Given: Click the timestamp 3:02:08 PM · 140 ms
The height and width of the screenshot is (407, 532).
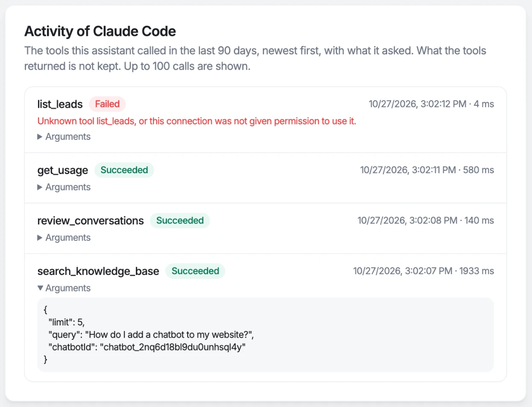Looking at the screenshot, I should (426, 221).
